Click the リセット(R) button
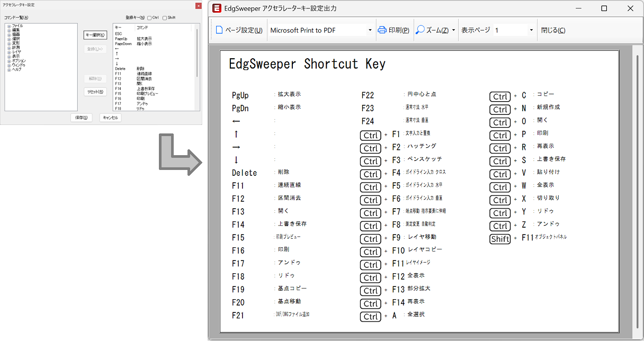 (x=95, y=92)
